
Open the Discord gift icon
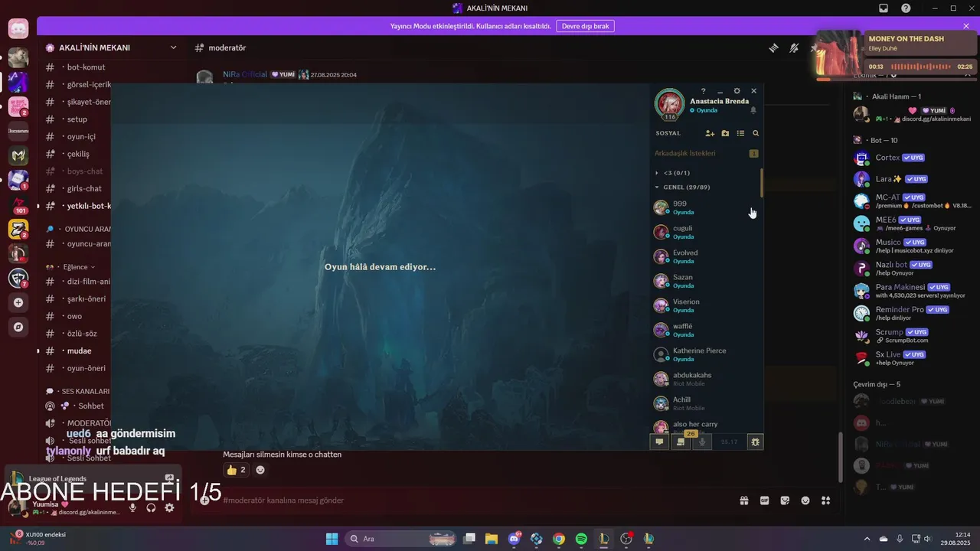pyautogui.click(x=743, y=500)
